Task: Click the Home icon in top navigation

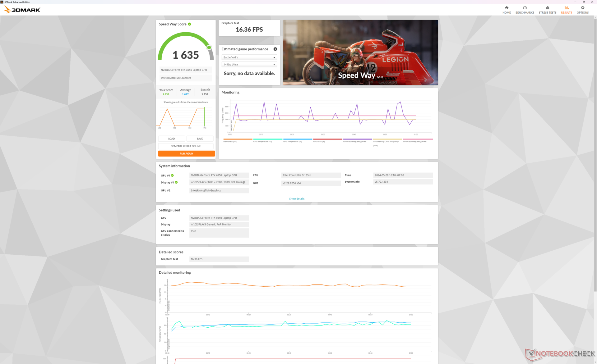Action: 507,8
